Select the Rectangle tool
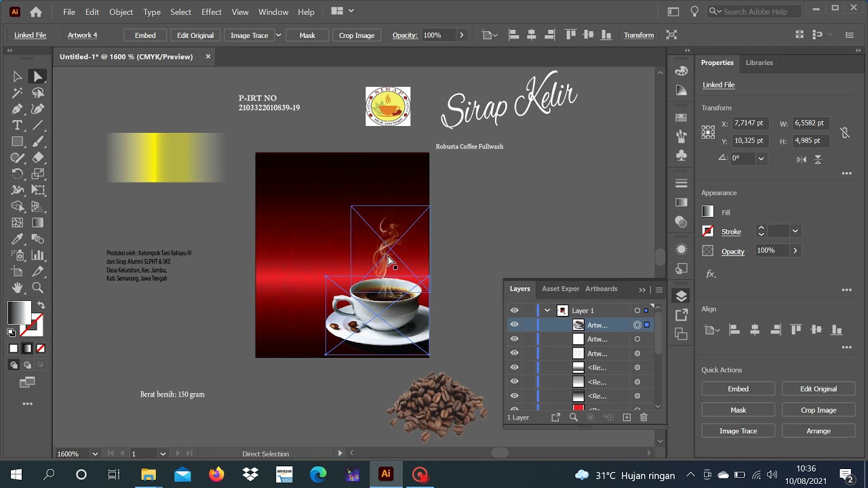868x488 pixels. [x=18, y=142]
